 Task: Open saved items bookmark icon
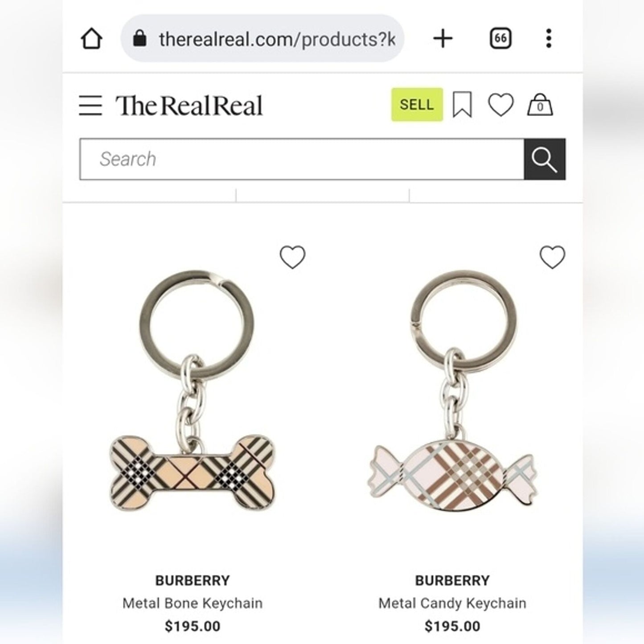pos(462,105)
